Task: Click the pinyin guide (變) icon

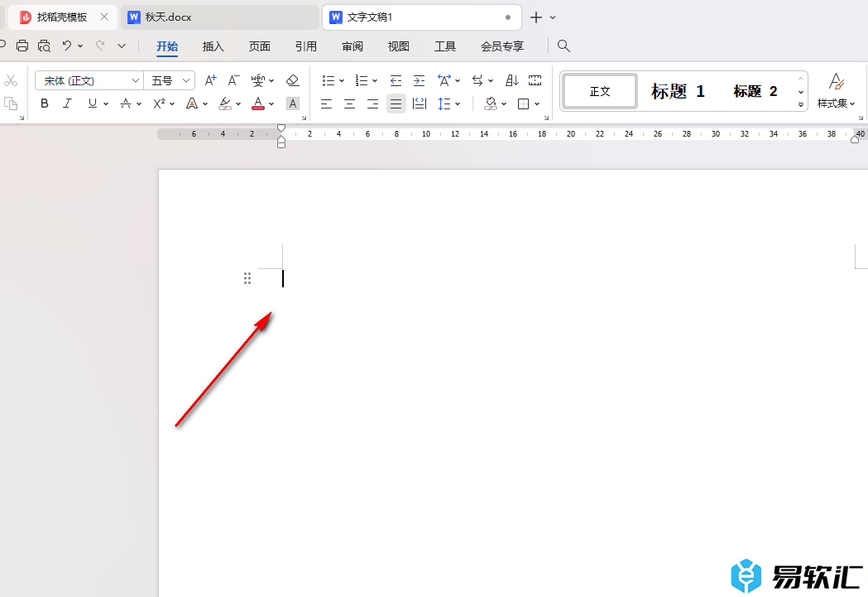Action: click(x=258, y=81)
